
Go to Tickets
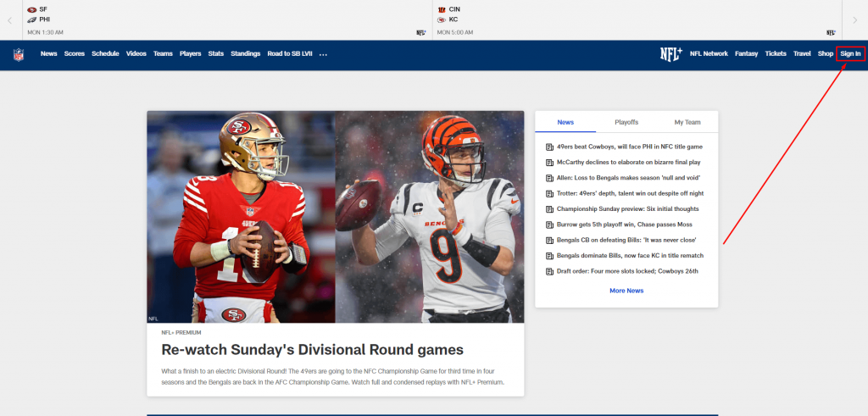pos(776,53)
